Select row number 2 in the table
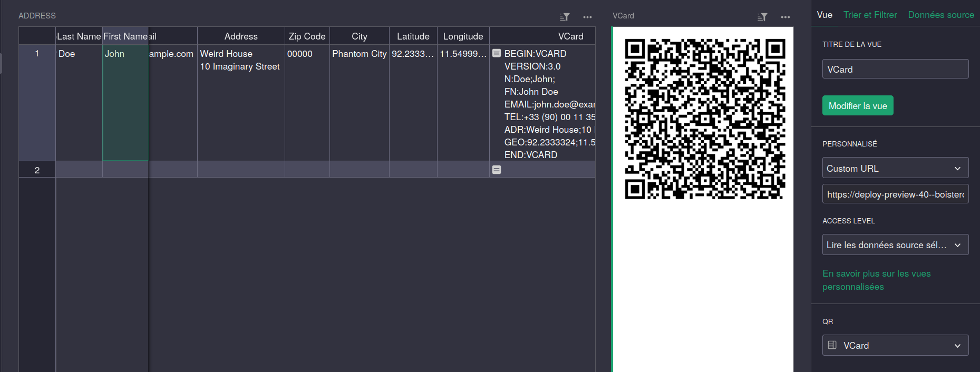Viewport: 980px width, 372px height. 37,170
